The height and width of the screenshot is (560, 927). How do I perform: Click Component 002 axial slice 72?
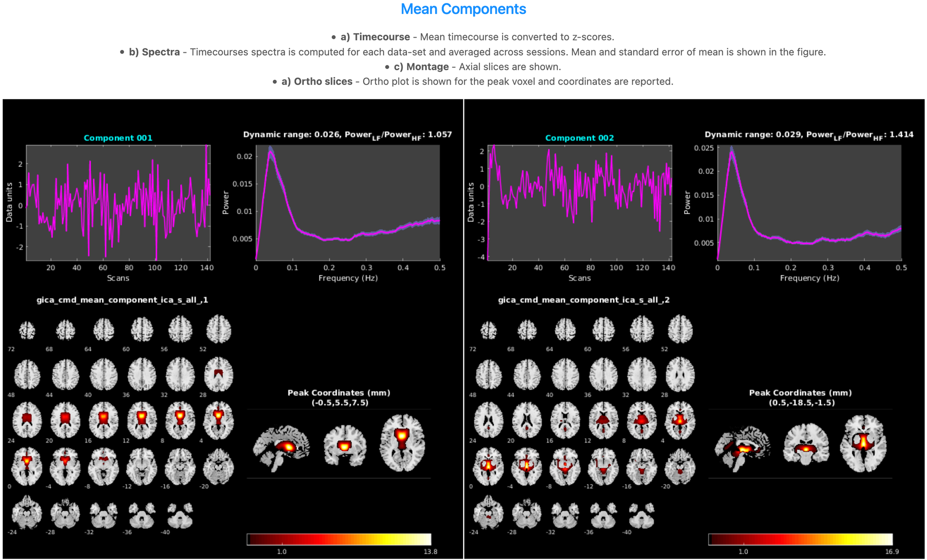click(489, 330)
